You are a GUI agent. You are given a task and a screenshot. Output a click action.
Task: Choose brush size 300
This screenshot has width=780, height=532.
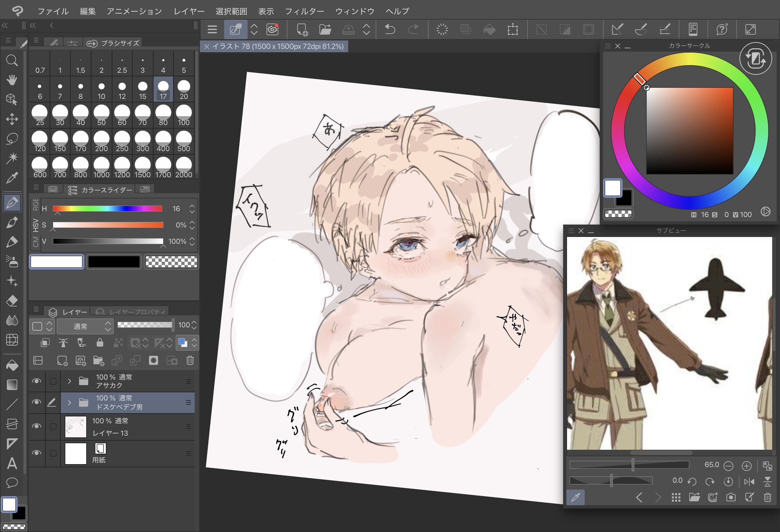tap(143, 142)
